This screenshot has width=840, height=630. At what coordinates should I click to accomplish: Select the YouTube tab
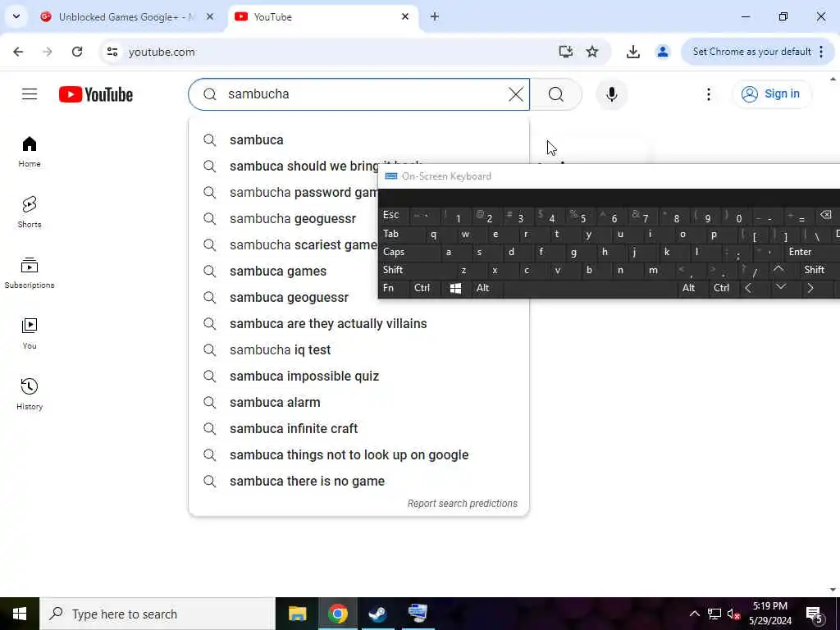[316, 17]
